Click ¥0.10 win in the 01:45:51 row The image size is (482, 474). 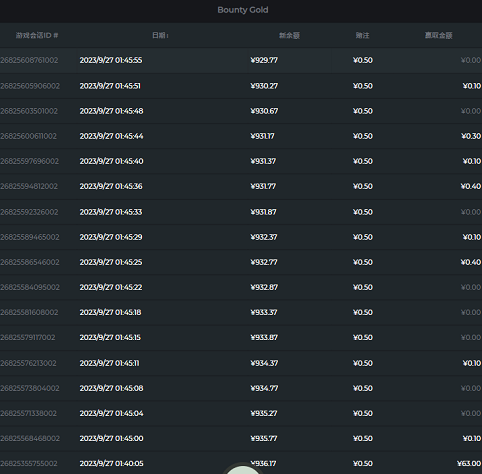(472, 86)
